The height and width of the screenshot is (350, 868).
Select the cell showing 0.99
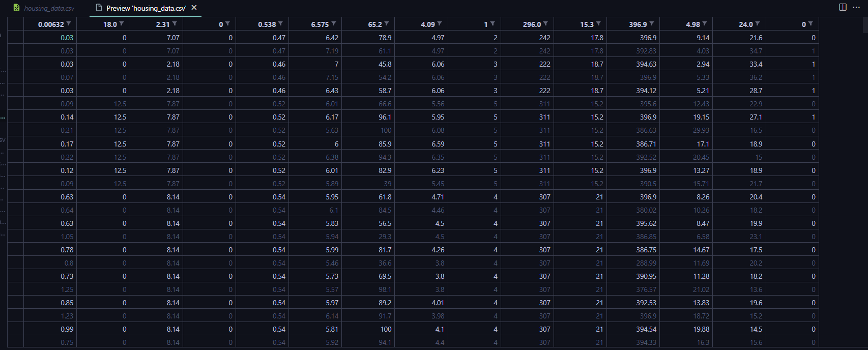(x=50, y=329)
